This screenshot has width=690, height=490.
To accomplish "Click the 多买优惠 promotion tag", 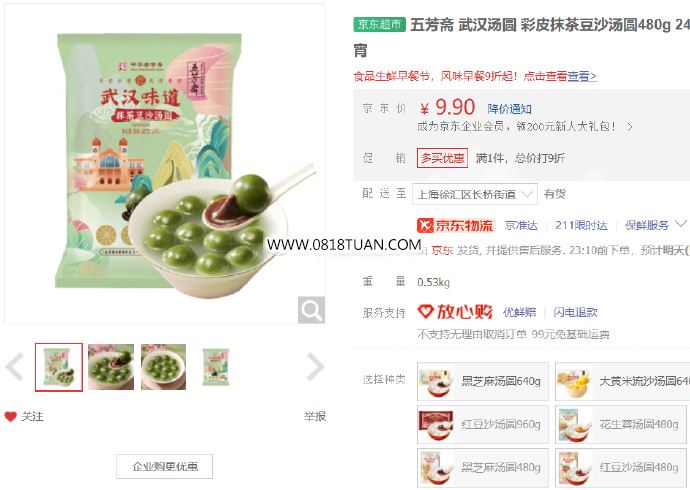I will click(x=442, y=158).
